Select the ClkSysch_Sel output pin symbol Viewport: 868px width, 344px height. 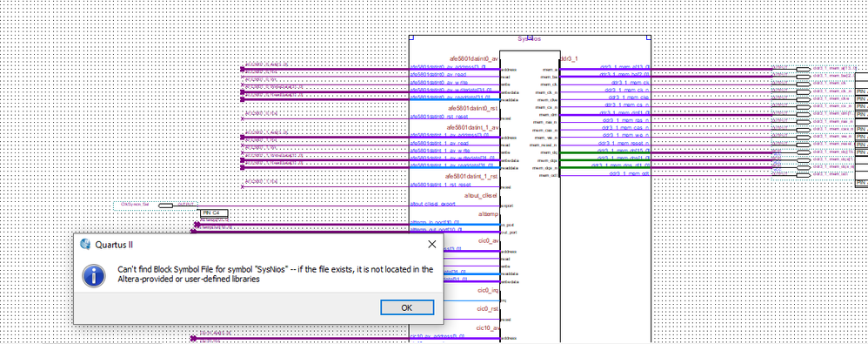(166, 206)
